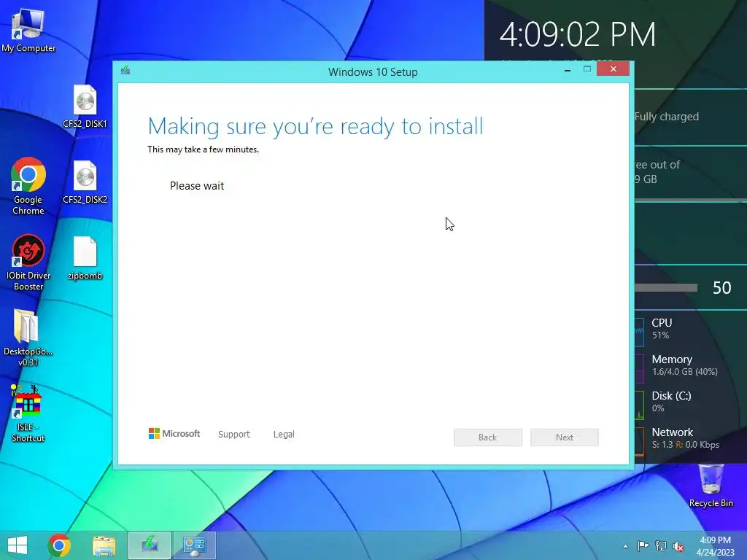
Task: Open the Support link in Setup
Action: 234,435
